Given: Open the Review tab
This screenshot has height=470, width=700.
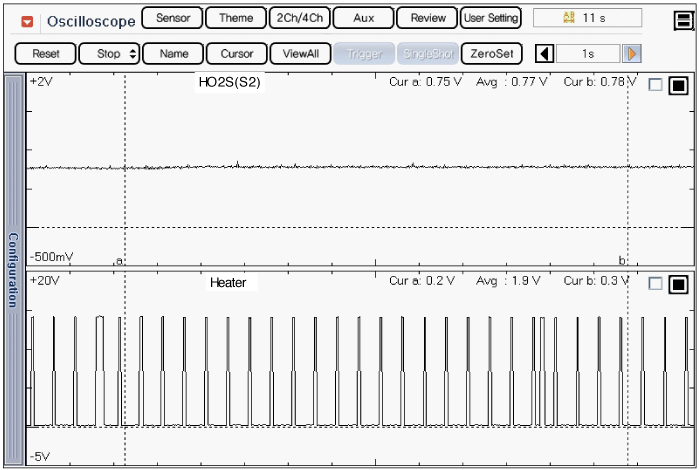Looking at the screenshot, I should click(427, 18).
